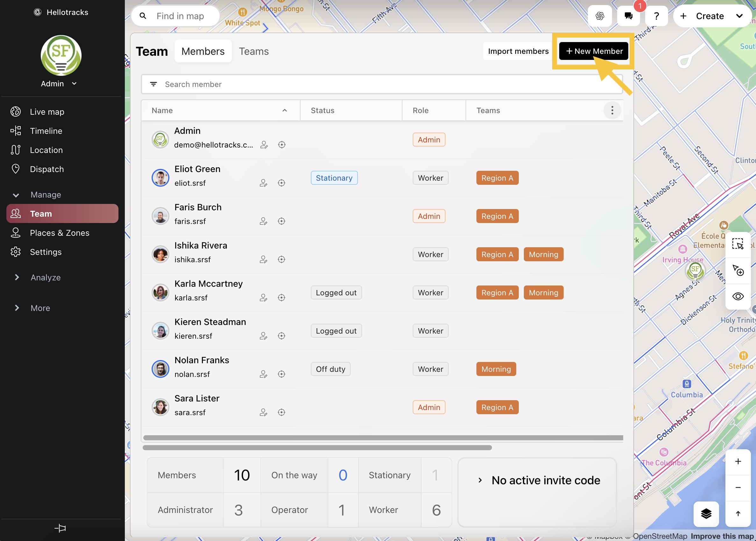This screenshot has width=756, height=541.
Task: Edit Eliot Green's profile via person-edit icon
Action: point(263,183)
